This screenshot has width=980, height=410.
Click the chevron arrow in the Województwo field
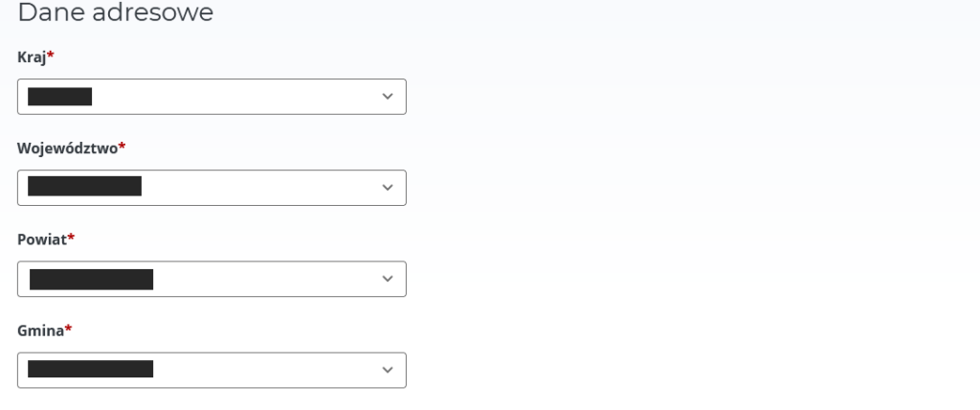[387, 188]
